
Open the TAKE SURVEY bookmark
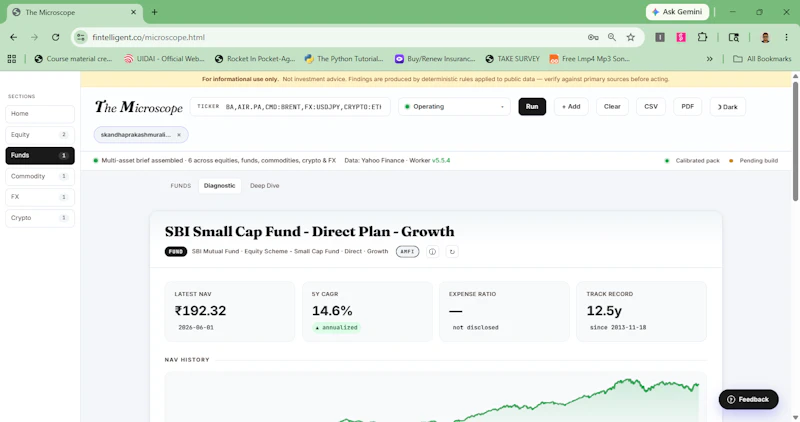(512, 59)
